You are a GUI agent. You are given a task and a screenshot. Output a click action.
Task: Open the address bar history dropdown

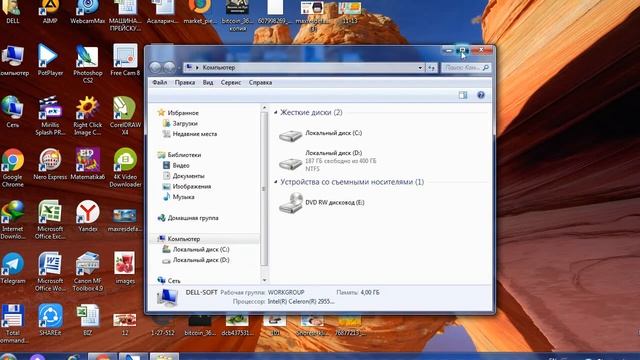pos(420,68)
